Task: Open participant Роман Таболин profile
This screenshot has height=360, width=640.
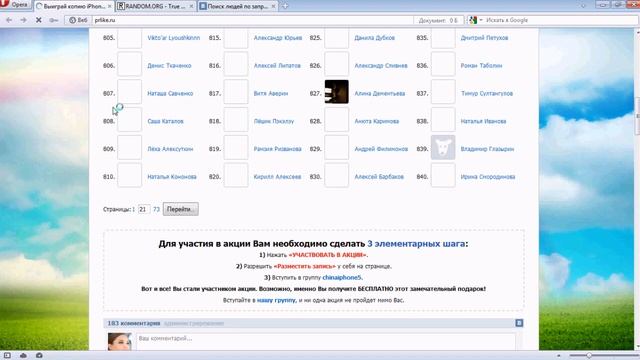Action: (x=481, y=66)
